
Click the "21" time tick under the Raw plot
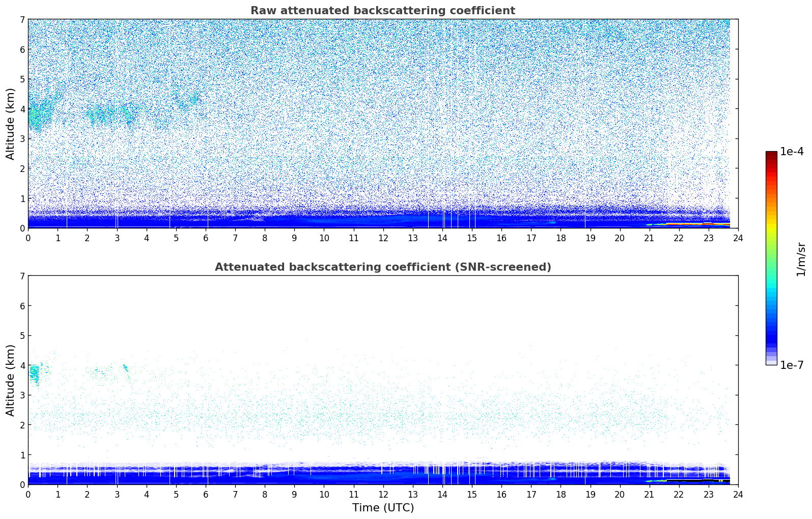[x=649, y=238]
